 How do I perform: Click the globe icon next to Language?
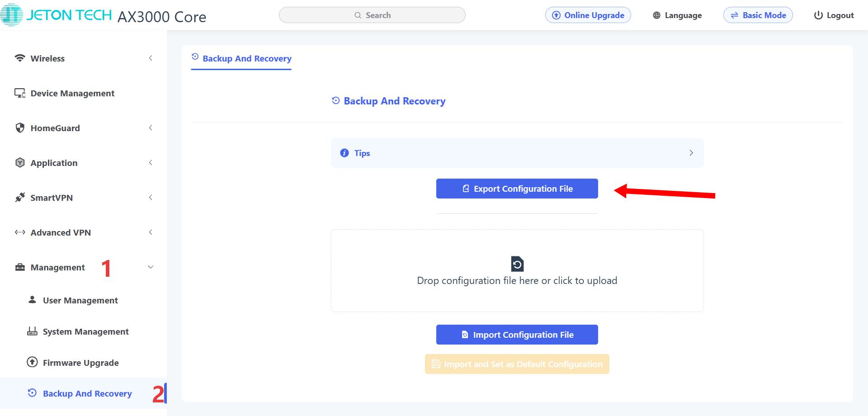tap(656, 15)
